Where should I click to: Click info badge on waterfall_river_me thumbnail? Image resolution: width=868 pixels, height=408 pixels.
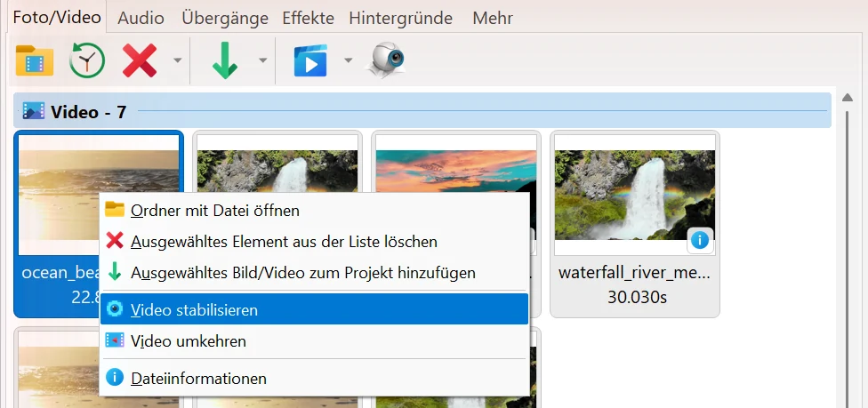point(700,240)
